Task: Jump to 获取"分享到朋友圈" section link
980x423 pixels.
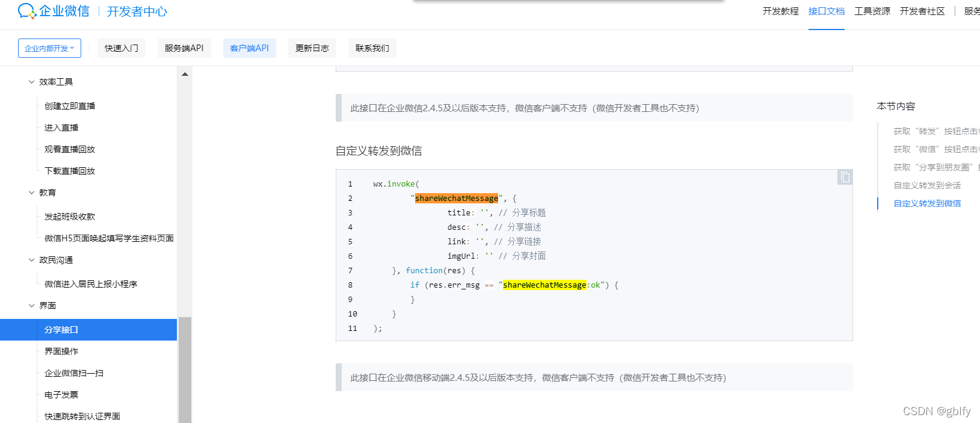Action: (x=937, y=167)
